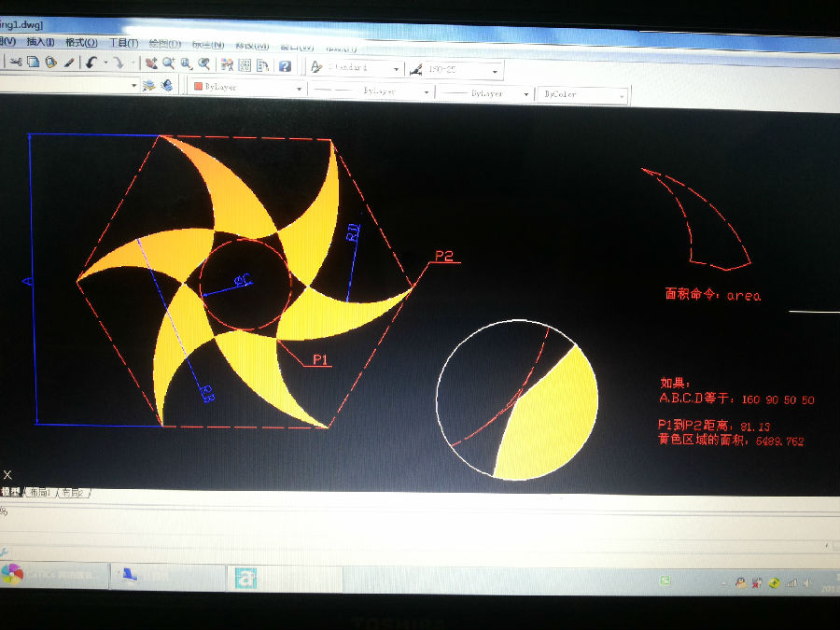Expand the Standard text style dropdown
Screen dimensions: 840x630
point(397,70)
